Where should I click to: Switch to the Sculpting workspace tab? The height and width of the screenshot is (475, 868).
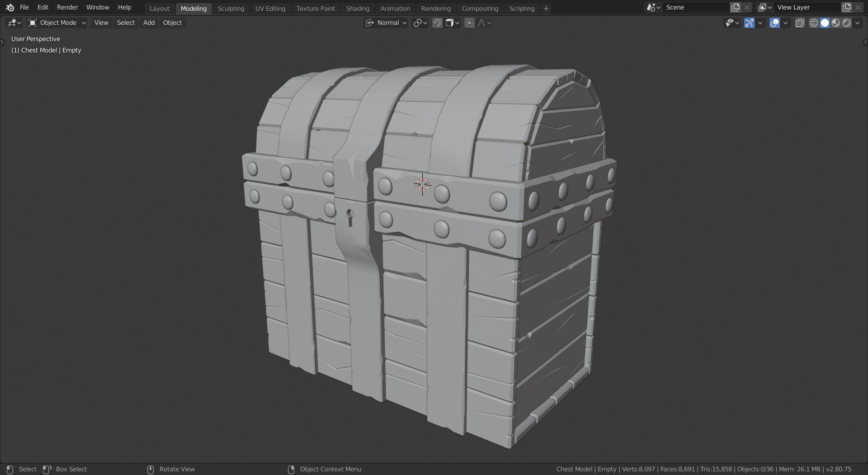click(231, 9)
